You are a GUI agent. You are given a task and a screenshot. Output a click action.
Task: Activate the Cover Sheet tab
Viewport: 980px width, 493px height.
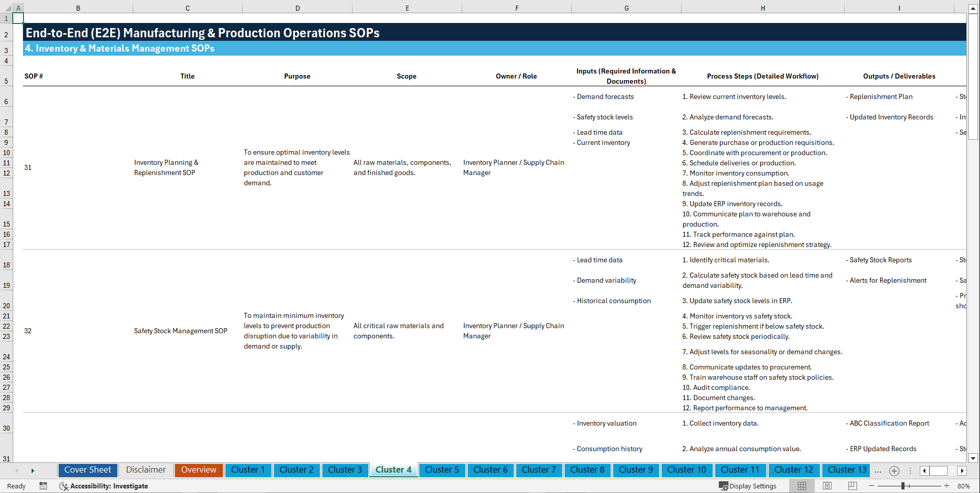[87, 470]
